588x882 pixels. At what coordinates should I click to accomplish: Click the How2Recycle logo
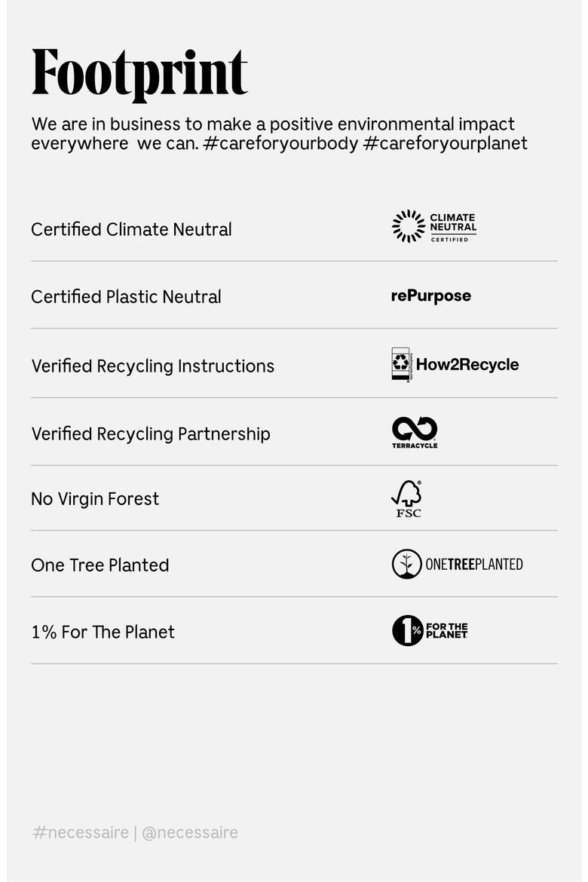(455, 364)
